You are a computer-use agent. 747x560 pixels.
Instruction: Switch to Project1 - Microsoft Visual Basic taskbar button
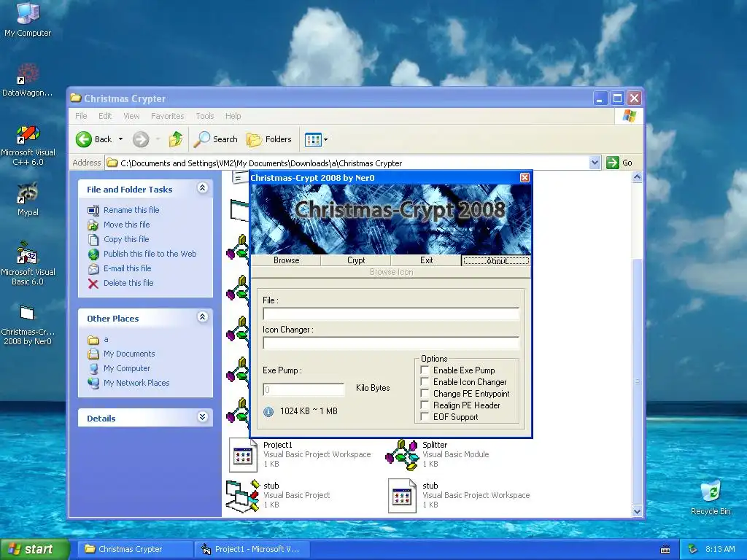click(x=252, y=549)
